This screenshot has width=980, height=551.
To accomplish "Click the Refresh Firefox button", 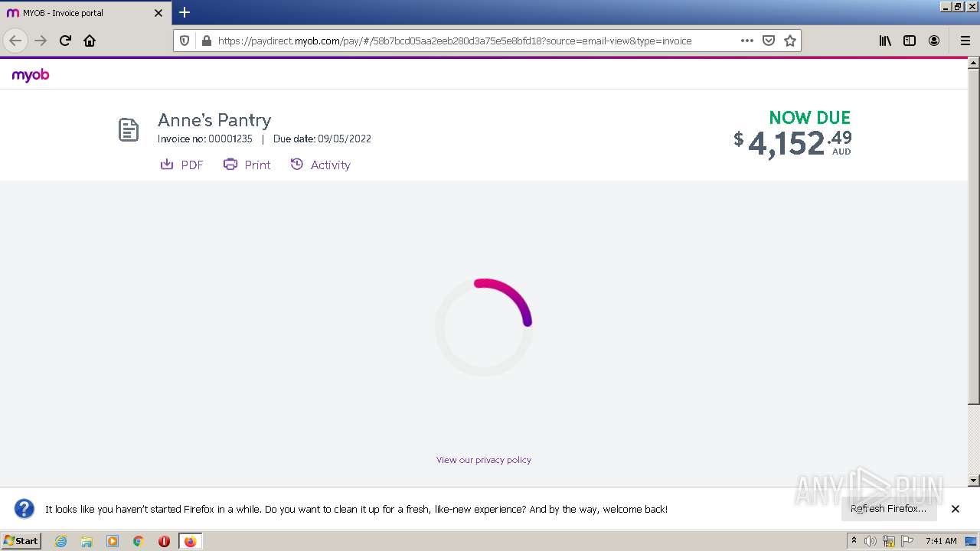I will [x=889, y=509].
